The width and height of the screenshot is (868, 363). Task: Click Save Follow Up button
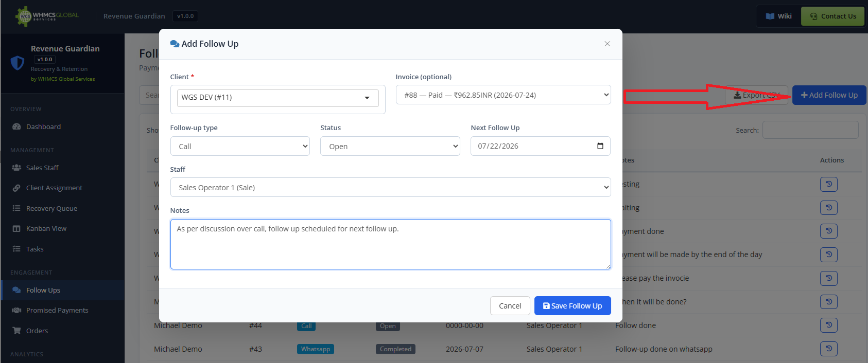(572, 306)
